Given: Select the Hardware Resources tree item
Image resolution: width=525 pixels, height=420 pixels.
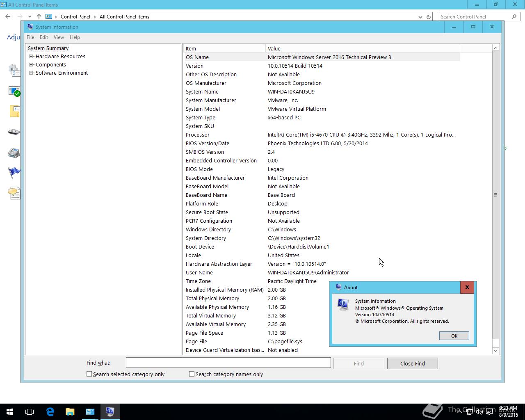Looking at the screenshot, I should point(60,56).
